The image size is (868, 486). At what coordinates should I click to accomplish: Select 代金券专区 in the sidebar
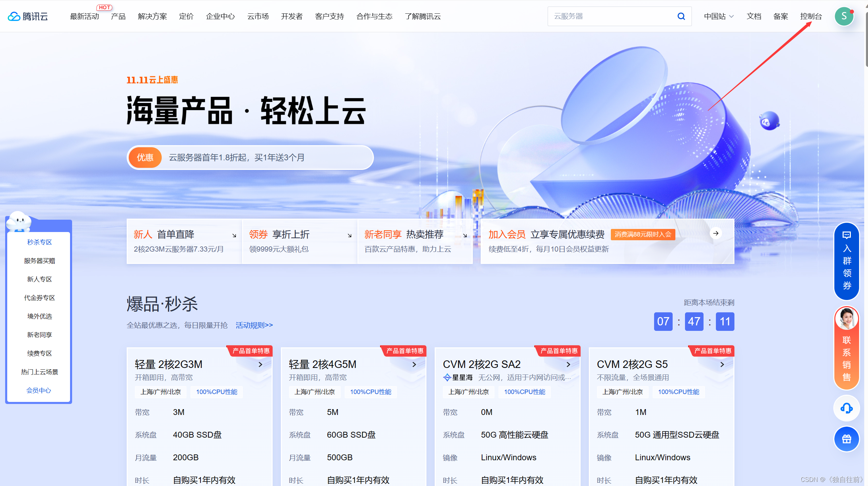click(x=39, y=298)
